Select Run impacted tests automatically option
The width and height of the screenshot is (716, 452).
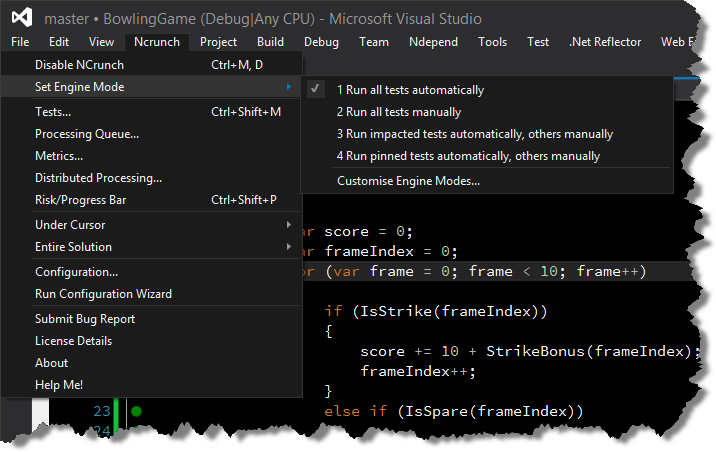point(474,134)
